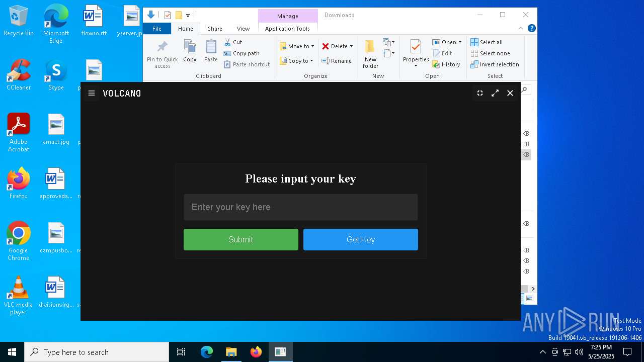Switch to the View ribbon tab
Viewport: 644px width, 362px height.
tap(243, 29)
